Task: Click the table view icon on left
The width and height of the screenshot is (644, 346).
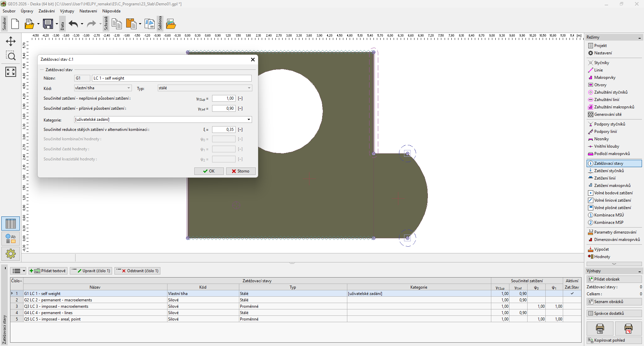Action: [11, 224]
